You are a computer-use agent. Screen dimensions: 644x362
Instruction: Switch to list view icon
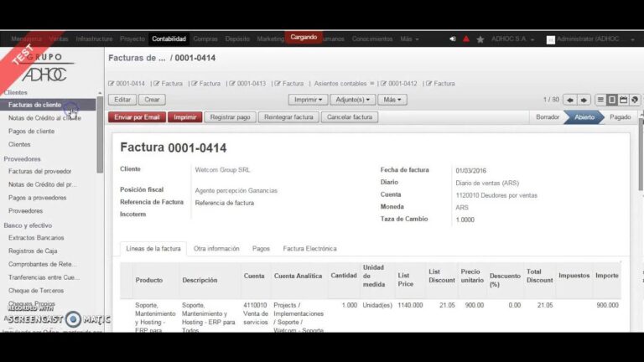[x=600, y=100]
